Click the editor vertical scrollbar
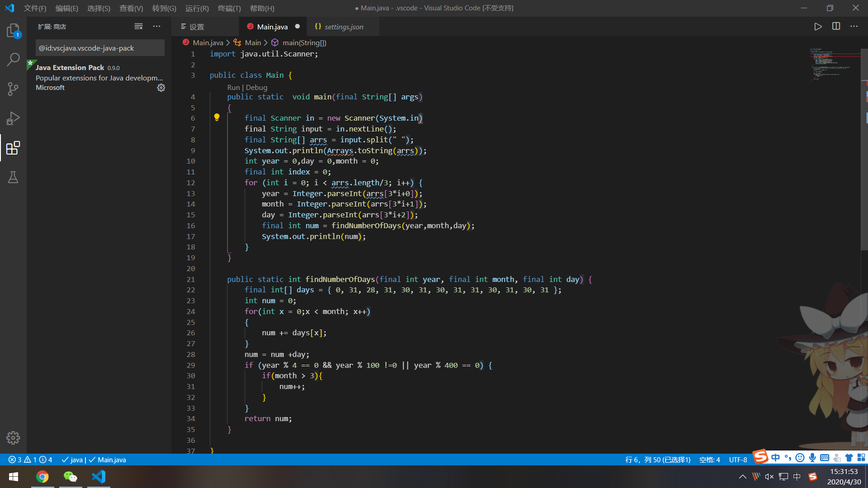868x488 pixels. (864, 149)
